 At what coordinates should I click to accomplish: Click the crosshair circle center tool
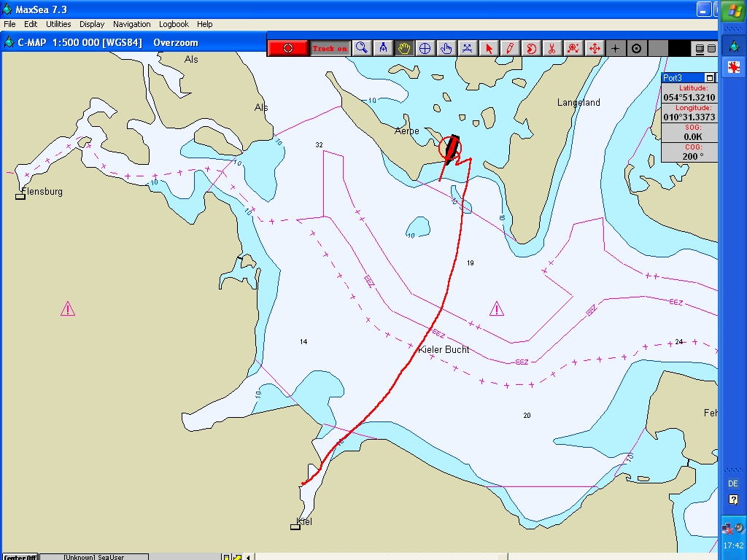425,48
